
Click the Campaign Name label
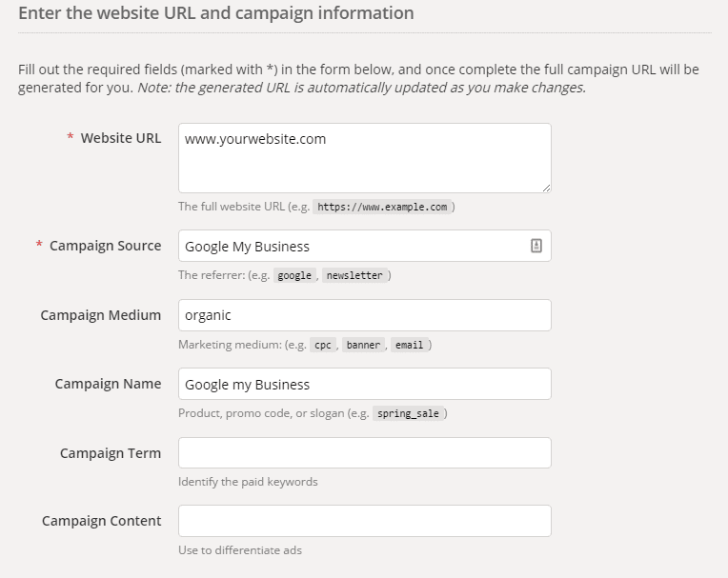pos(109,384)
